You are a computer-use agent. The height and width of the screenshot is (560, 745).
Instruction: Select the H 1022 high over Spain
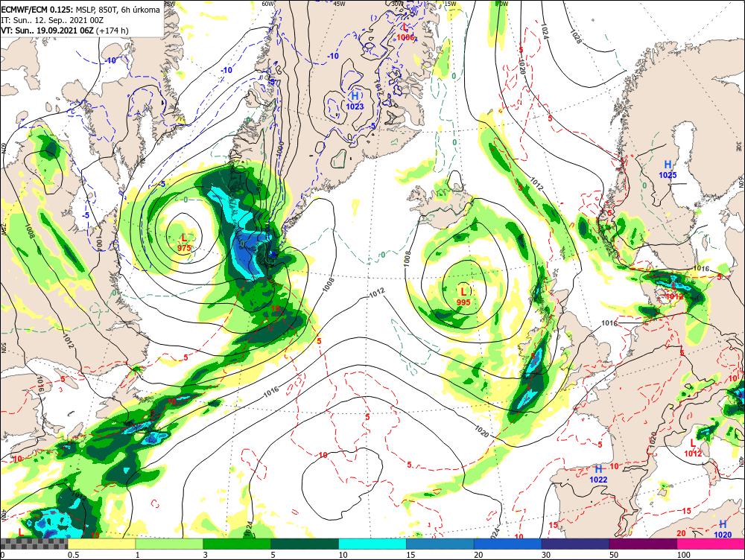598,474
